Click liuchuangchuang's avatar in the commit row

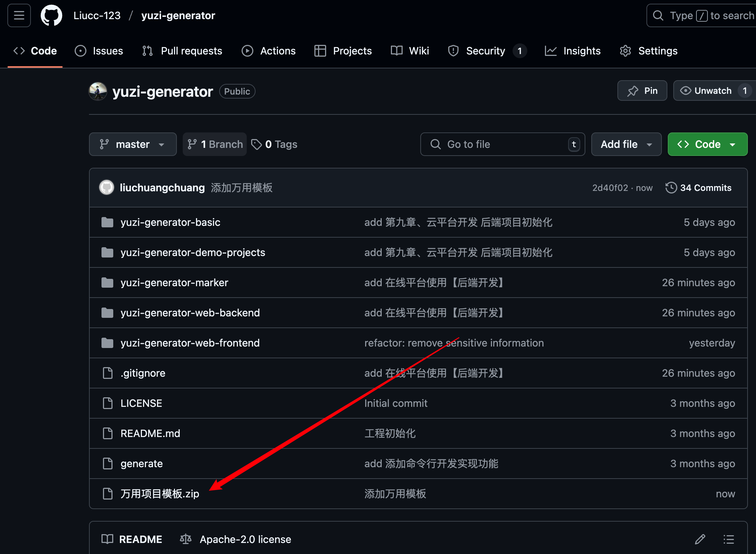107,188
